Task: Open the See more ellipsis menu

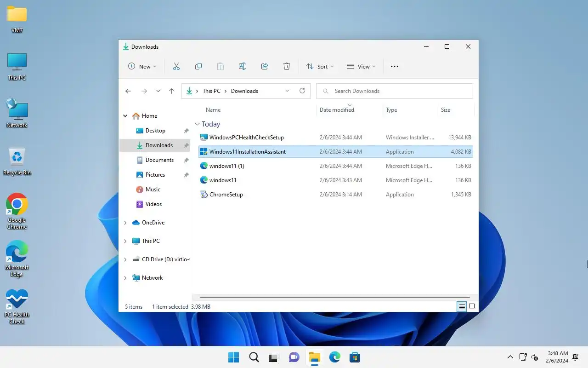Action: click(395, 67)
